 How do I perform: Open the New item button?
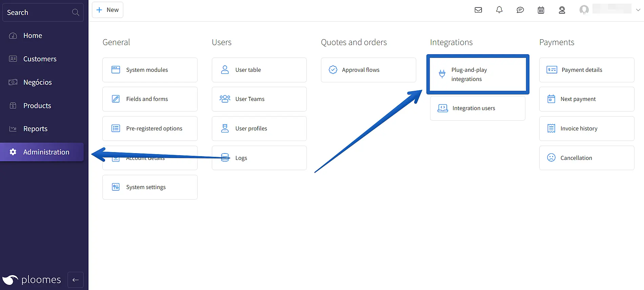[x=107, y=10]
